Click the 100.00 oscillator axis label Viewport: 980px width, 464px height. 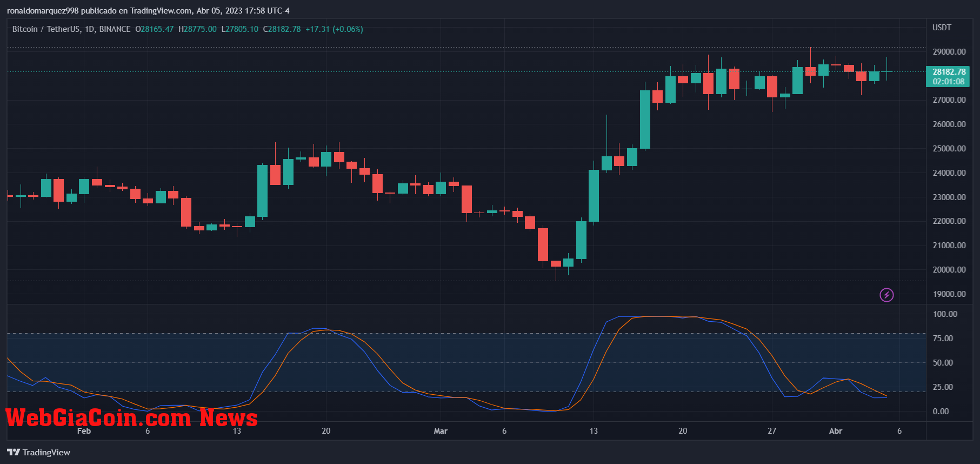point(945,314)
